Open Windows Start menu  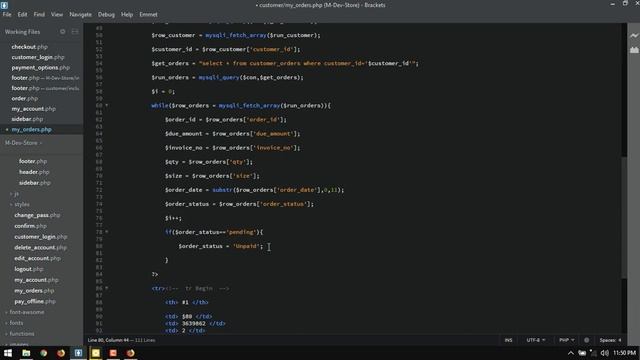point(8,353)
